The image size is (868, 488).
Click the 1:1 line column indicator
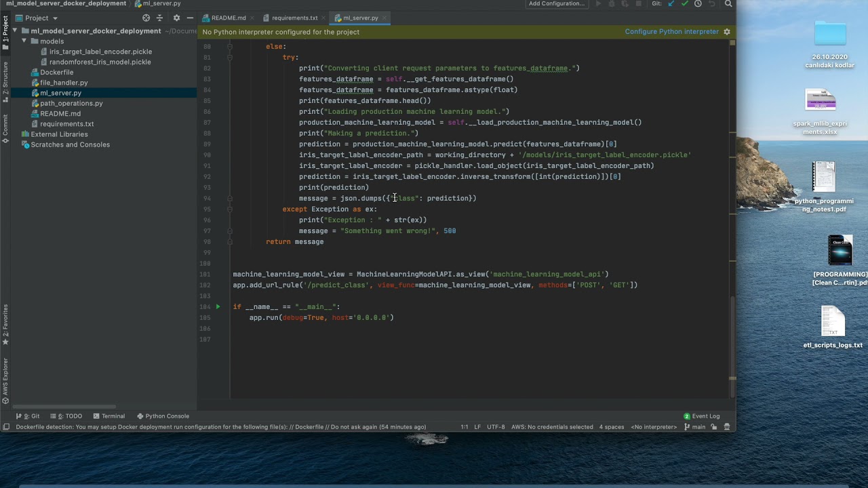[465, 427]
